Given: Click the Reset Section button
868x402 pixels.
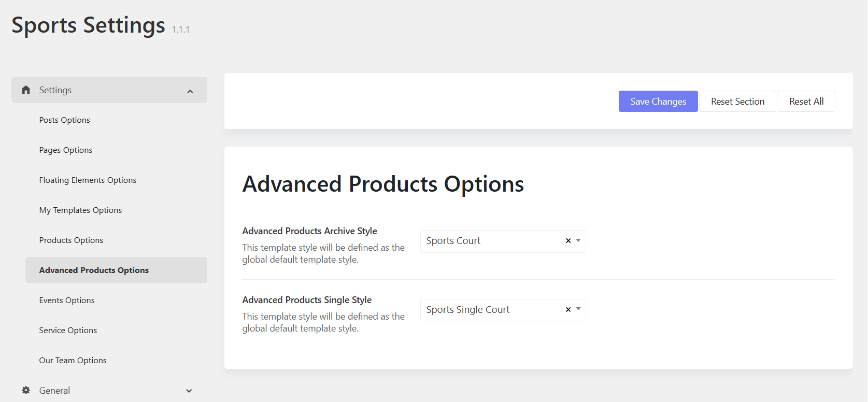Looking at the screenshot, I should [737, 102].
